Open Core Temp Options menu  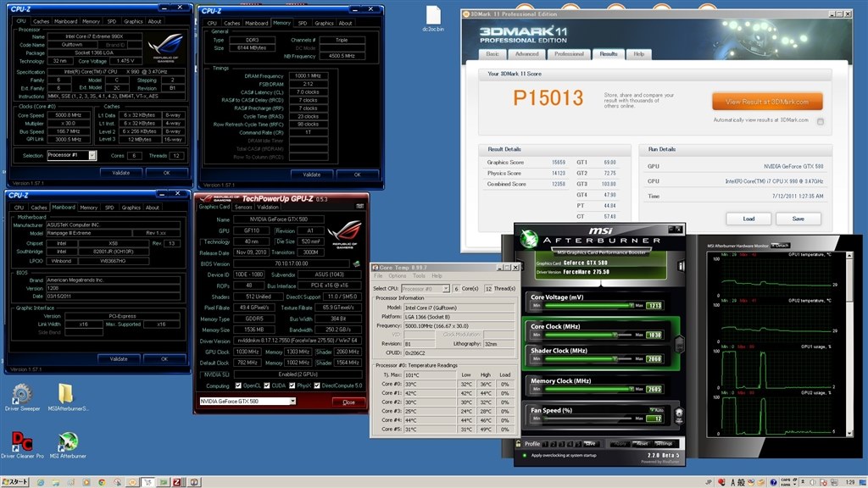coord(397,275)
